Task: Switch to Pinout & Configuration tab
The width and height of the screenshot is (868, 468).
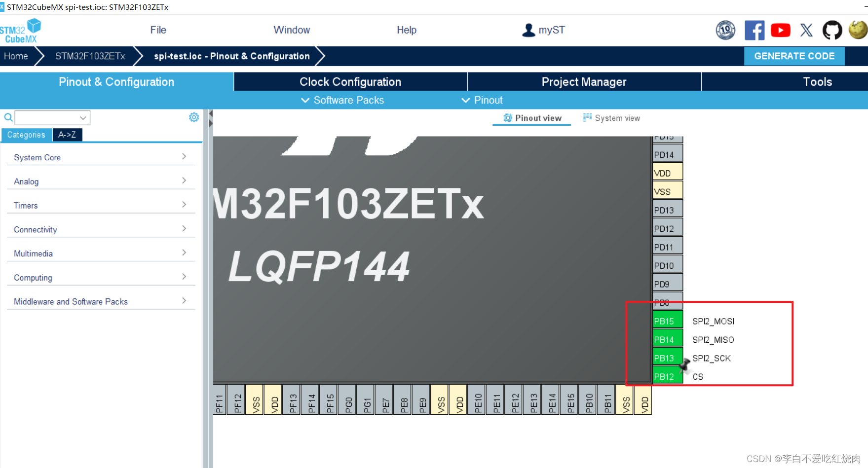Action: (x=116, y=81)
